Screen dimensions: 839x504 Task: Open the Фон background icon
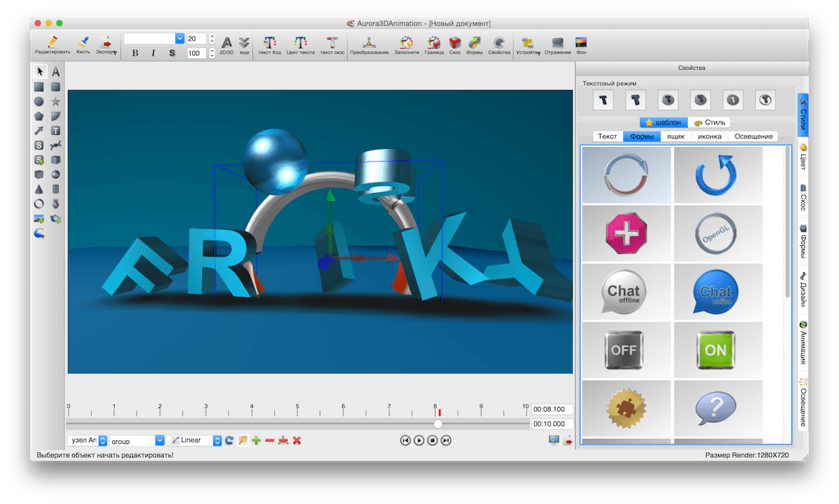coord(580,45)
